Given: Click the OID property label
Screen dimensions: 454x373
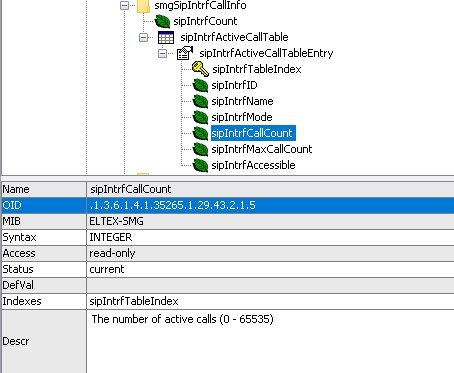Looking at the screenshot, I should [12, 205].
